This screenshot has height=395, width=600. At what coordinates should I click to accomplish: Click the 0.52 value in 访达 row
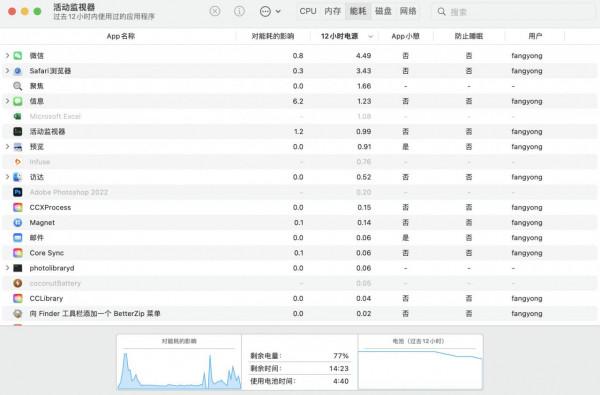[364, 177]
